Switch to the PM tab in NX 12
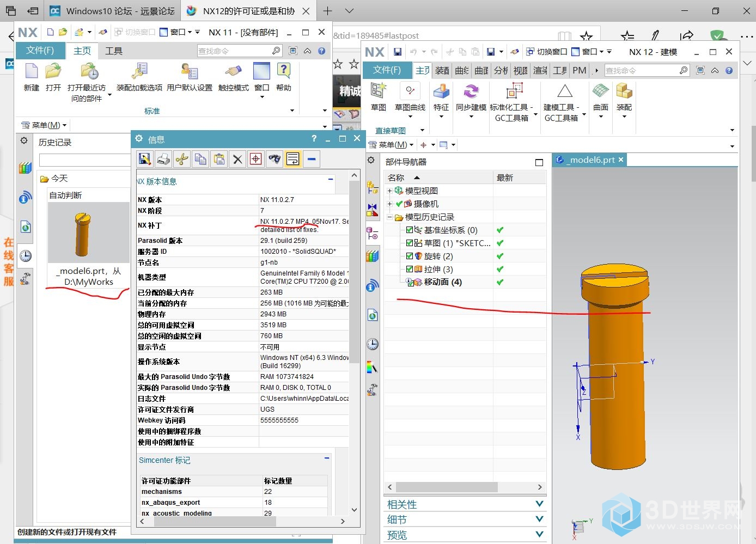756x544 pixels. click(x=580, y=70)
